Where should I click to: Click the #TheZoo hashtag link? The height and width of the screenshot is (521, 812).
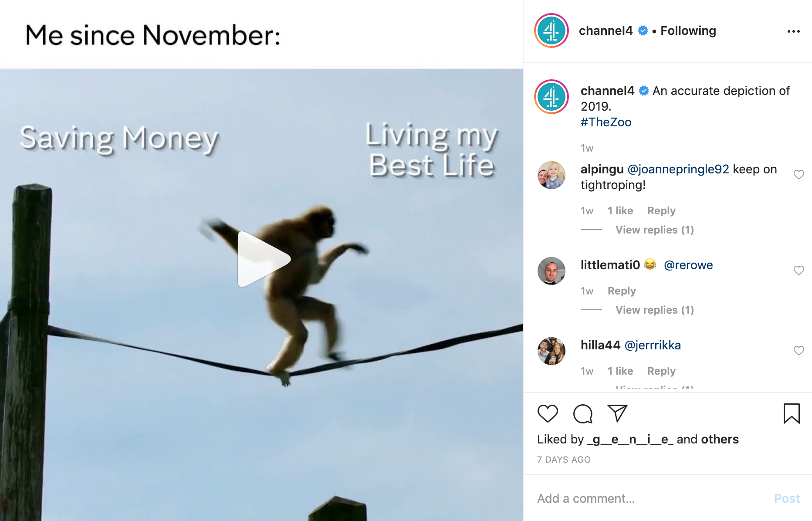[606, 122]
